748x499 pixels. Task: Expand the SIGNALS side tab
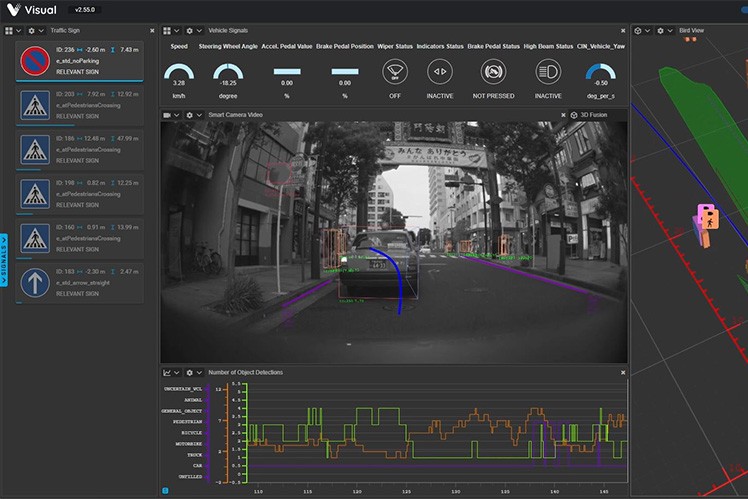coord(4,260)
